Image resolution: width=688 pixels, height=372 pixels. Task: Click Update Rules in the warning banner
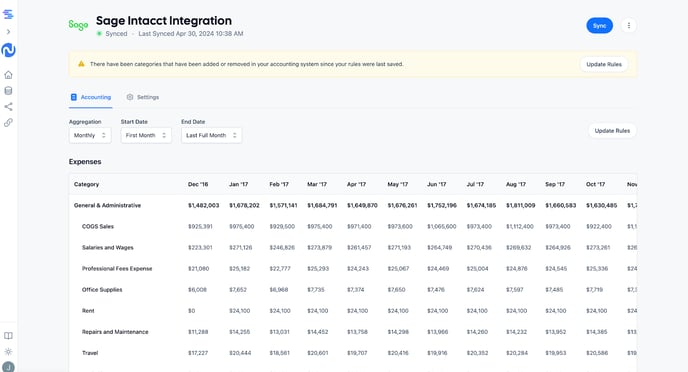pyautogui.click(x=604, y=64)
